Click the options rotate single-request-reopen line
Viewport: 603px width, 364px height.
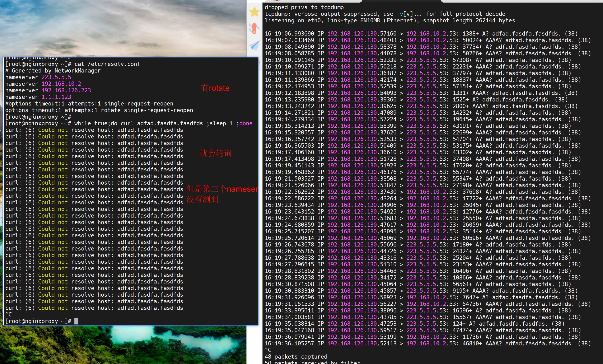(99, 110)
